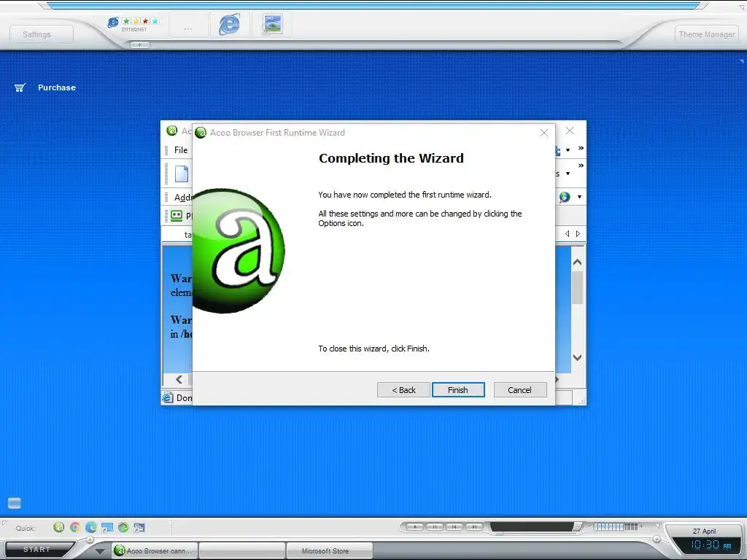This screenshot has width=747, height=560.
Task: Click the media player pause button
Action: click(435, 526)
